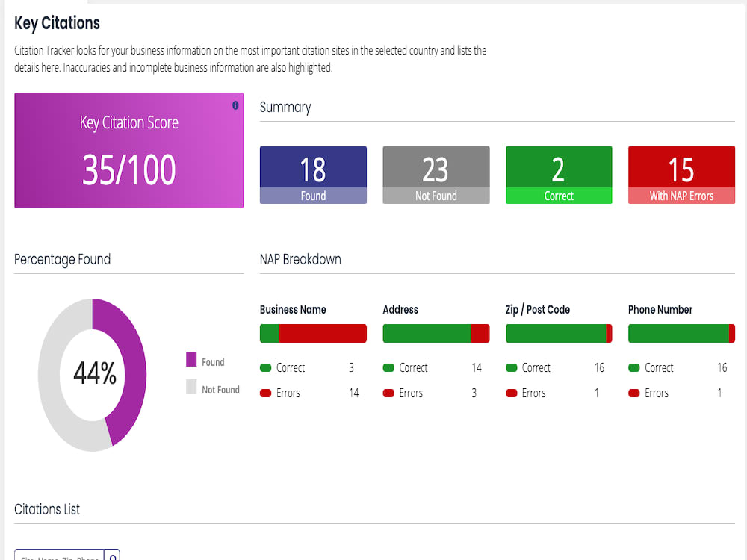Click the search magnifier icon in Citations List
This screenshot has height=560, width=747.
(x=113, y=556)
